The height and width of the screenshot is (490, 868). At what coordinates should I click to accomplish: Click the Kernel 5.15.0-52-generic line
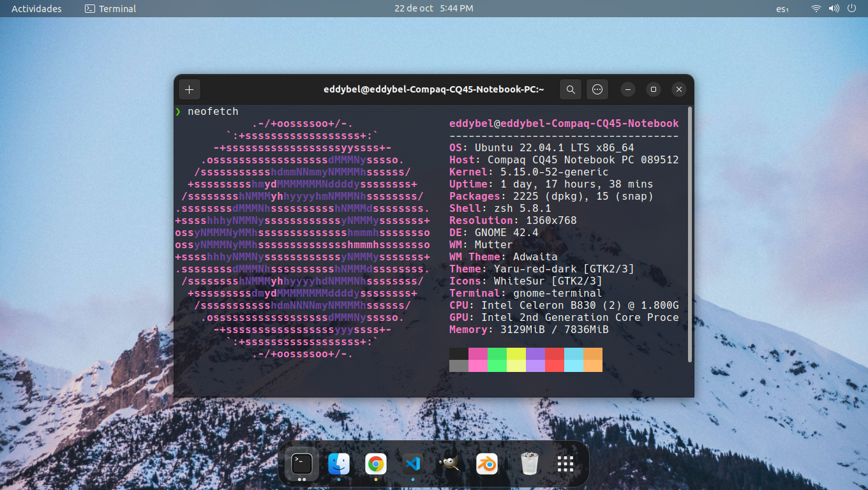[529, 172]
